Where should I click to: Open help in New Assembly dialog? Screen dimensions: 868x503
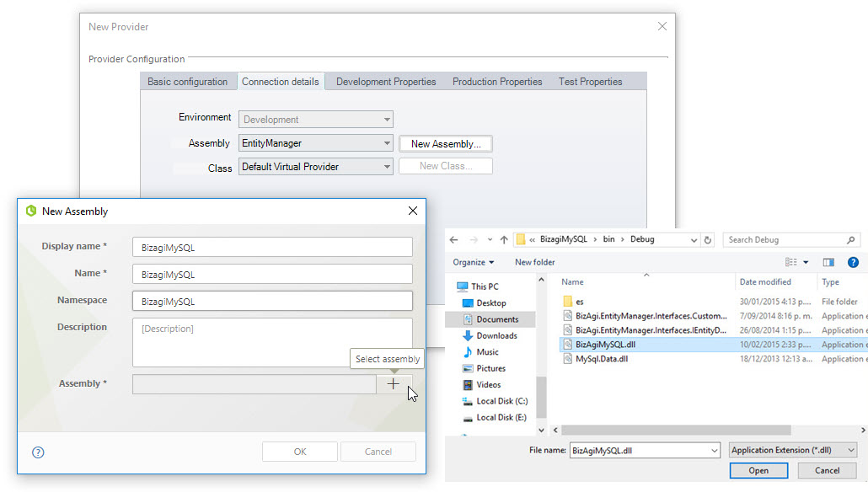tap(38, 452)
